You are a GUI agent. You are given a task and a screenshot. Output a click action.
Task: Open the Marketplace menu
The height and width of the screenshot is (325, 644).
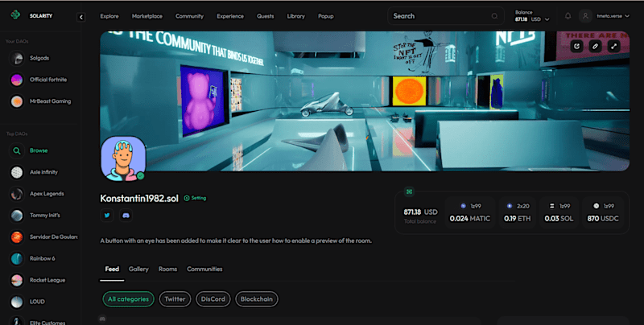tap(147, 16)
